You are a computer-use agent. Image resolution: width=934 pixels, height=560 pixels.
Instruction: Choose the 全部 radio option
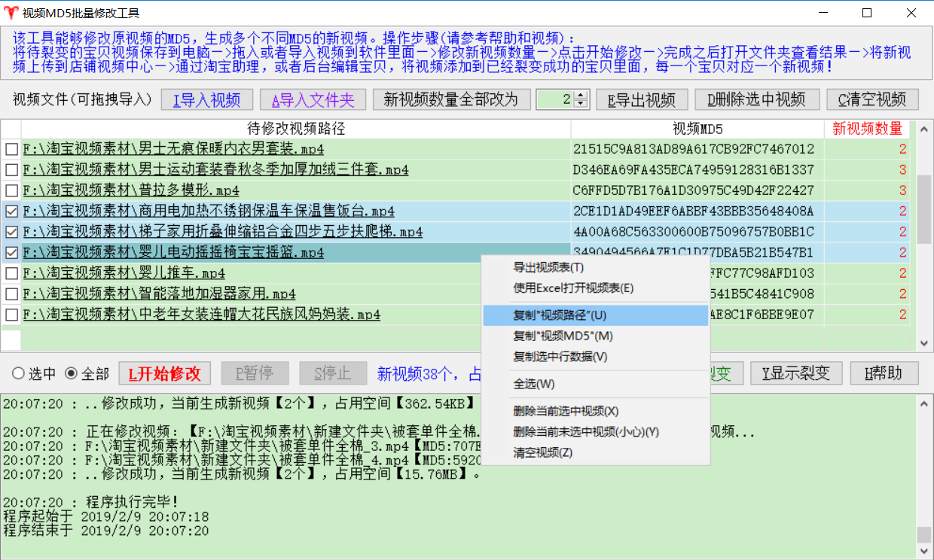[72, 373]
